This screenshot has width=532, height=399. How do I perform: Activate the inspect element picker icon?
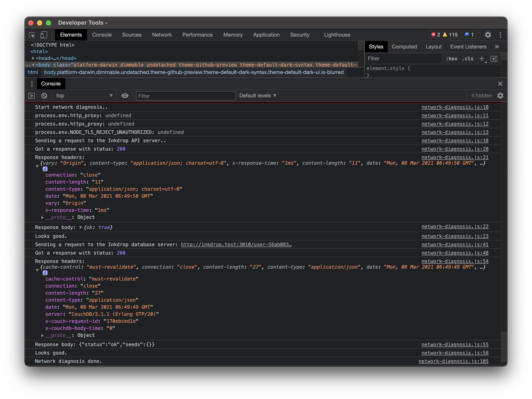pos(32,35)
